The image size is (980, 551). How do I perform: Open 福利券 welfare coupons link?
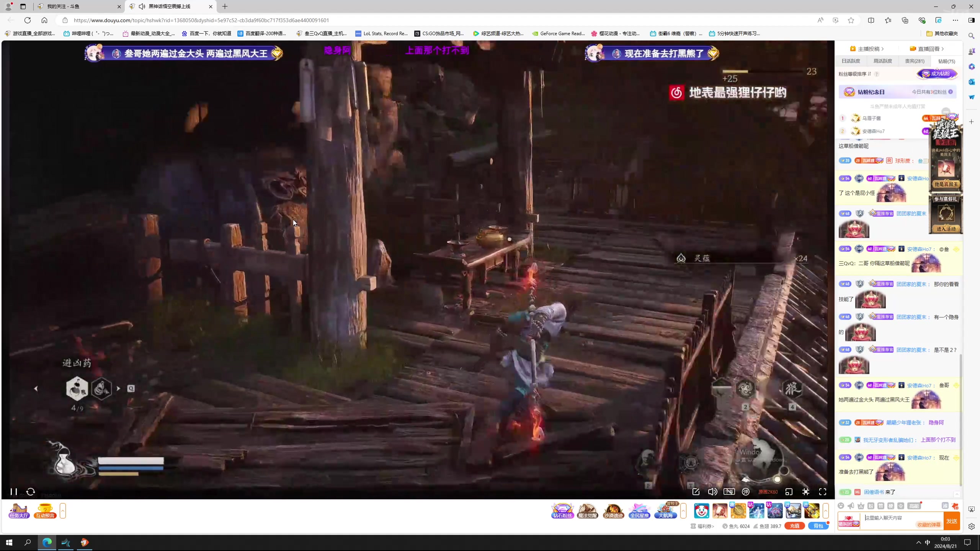[x=702, y=526]
